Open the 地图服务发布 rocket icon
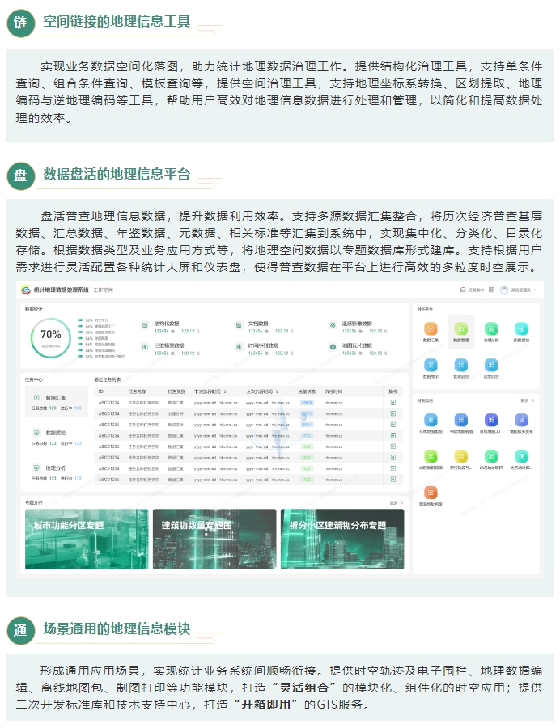The width and height of the screenshot is (560, 728). point(521,420)
